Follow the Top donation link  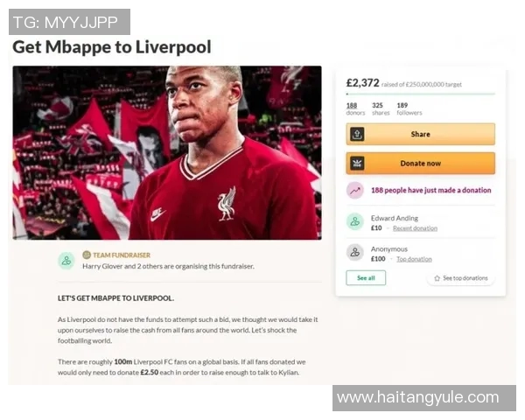[414, 259]
